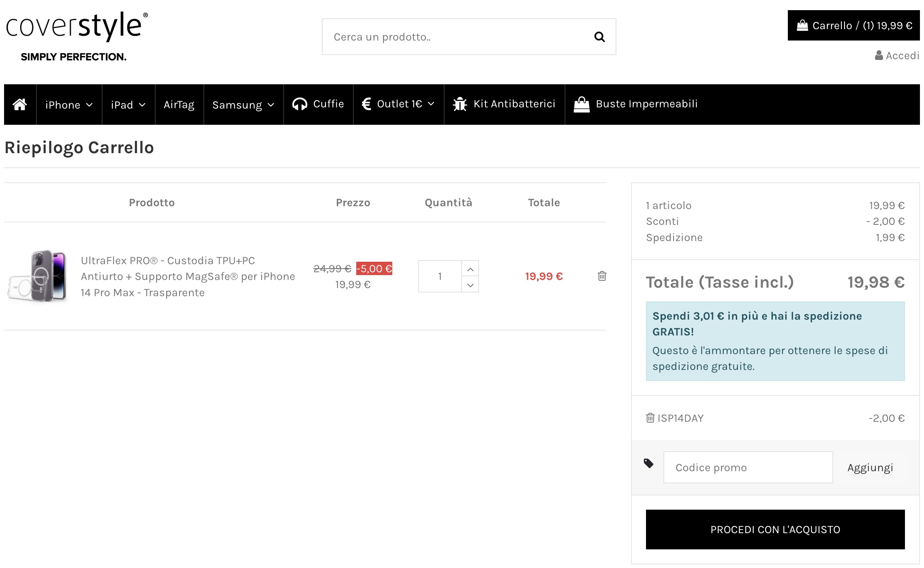
Task: Open the Kit Antibatterici category
Action: point(505,105)
